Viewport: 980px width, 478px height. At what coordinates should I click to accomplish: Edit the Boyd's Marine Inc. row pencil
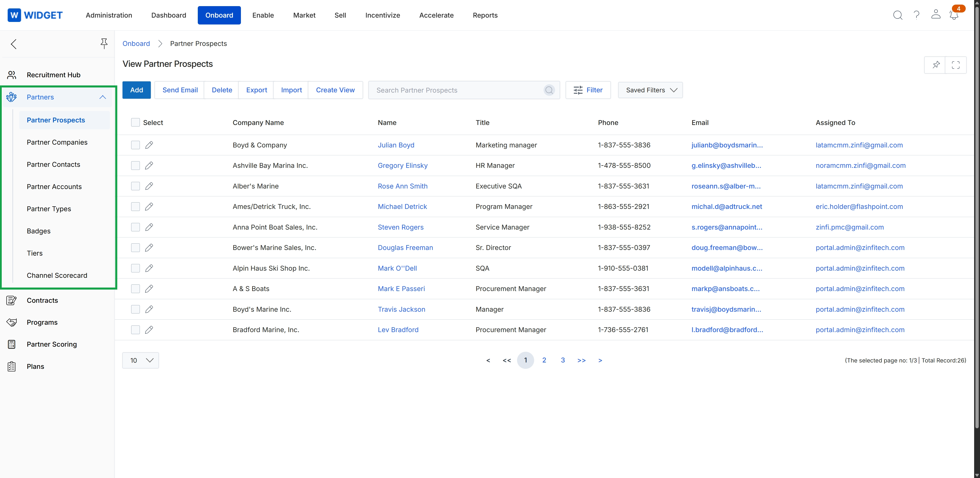pos(149,309)
